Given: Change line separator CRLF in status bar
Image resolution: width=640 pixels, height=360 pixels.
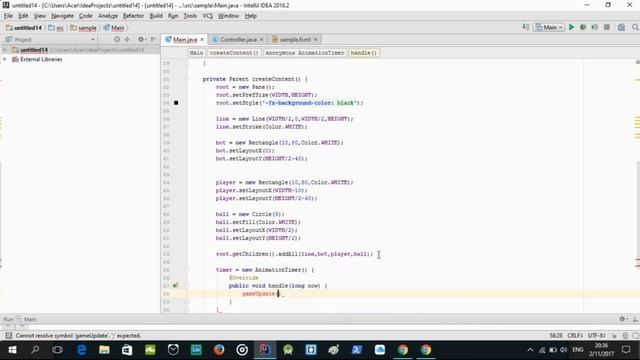Looking at the screenshot, I should pos(575,336).
